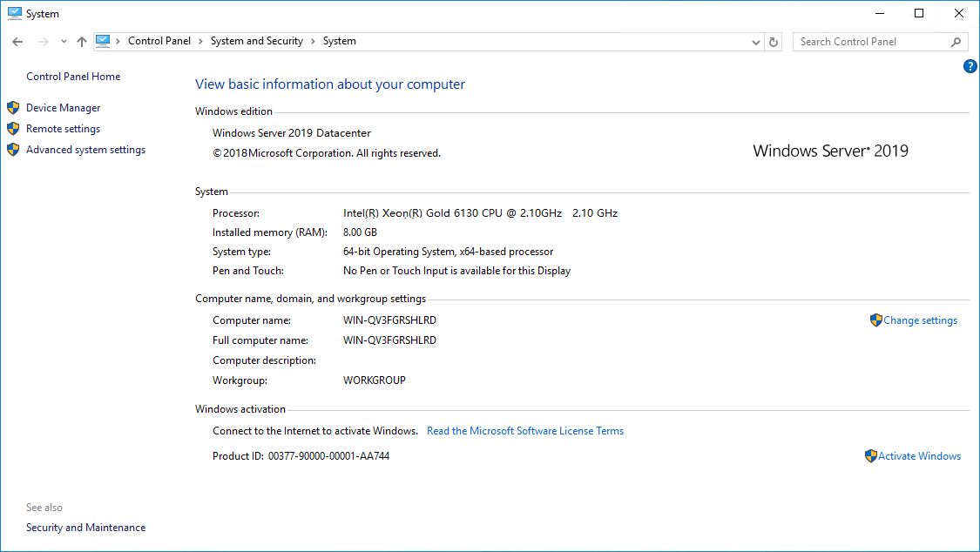This screenshot has height=552, width=980.
Task: Close the System window
Action: click(x=959, y=13)
